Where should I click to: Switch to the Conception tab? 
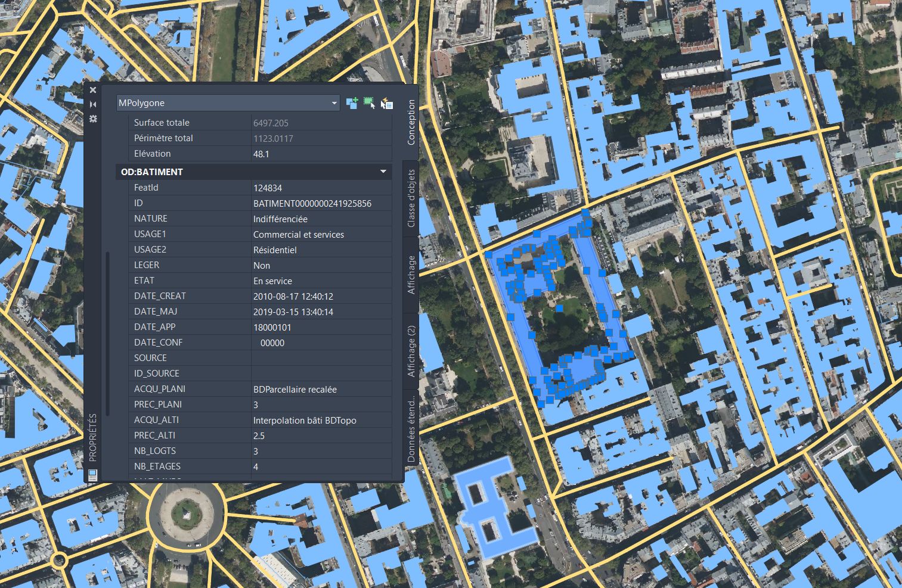[411, 122]
